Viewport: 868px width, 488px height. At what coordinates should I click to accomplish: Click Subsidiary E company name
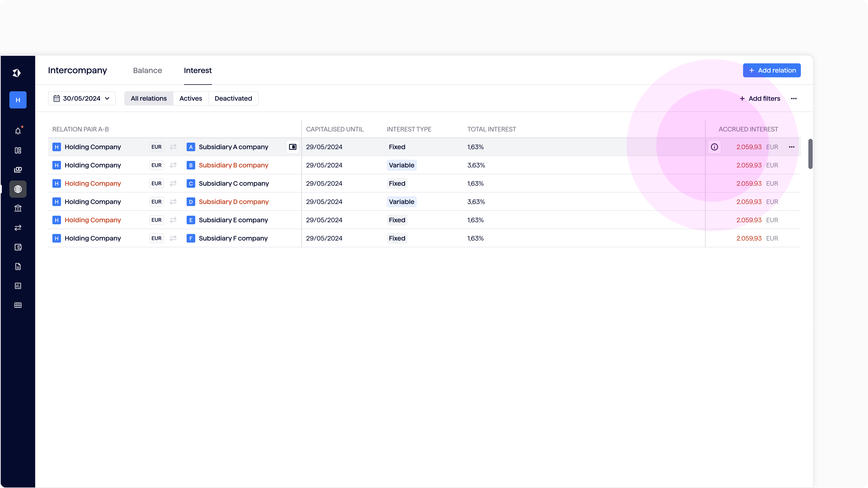click(x=233, y=220)
